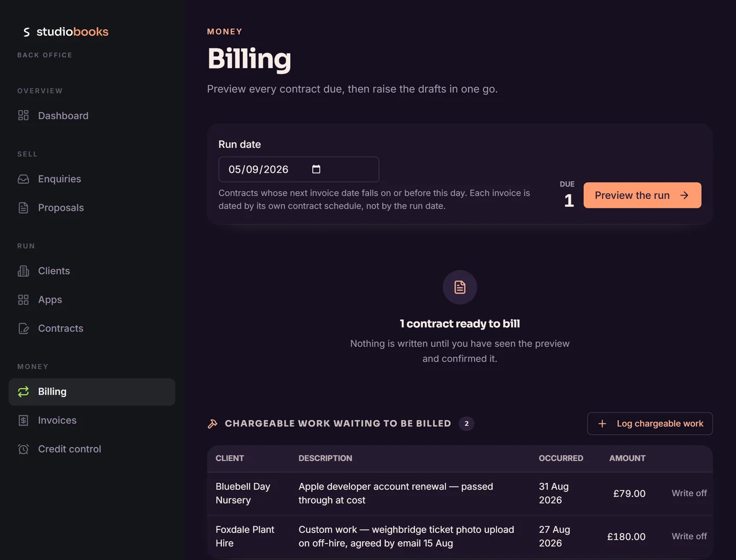Open the calendar picker in Run date
Viewport: 736px width, 560px height.
point(316,169)
